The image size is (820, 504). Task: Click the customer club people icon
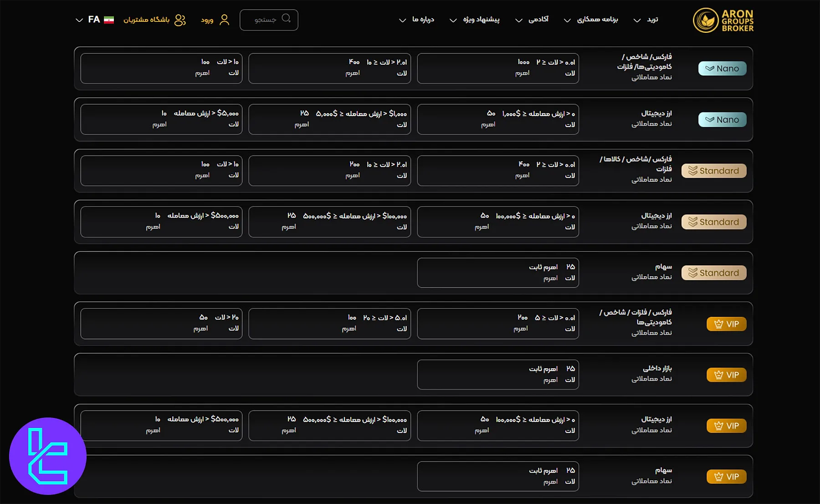(180, 20)
